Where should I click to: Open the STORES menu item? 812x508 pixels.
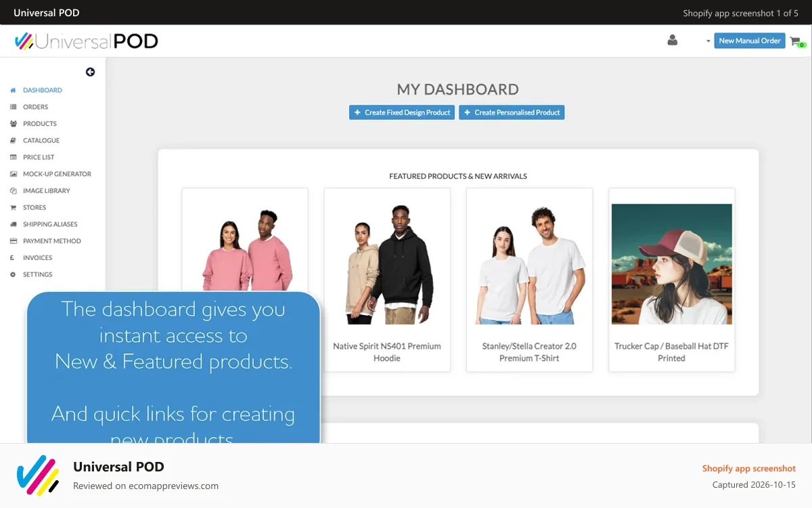[x=35, y=208]
